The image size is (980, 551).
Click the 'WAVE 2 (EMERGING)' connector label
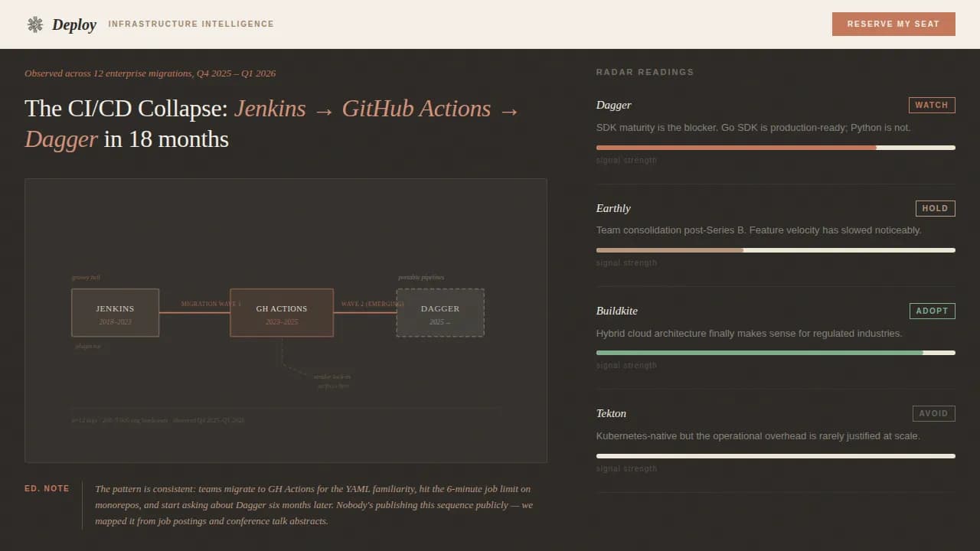coord(373,304)
